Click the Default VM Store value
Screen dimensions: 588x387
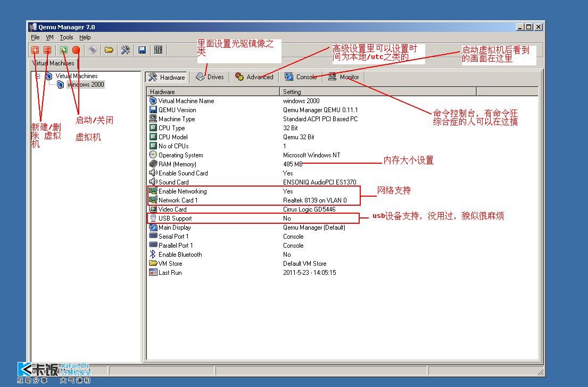click(305, 263)
